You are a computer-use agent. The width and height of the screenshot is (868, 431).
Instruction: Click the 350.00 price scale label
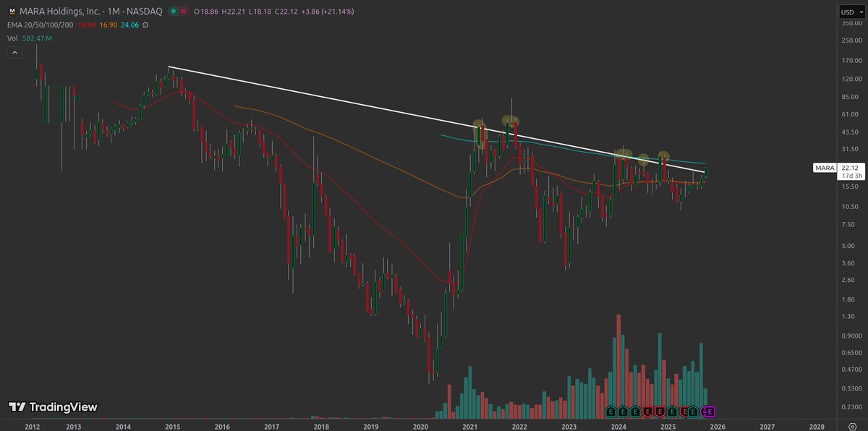coord(851,23)
